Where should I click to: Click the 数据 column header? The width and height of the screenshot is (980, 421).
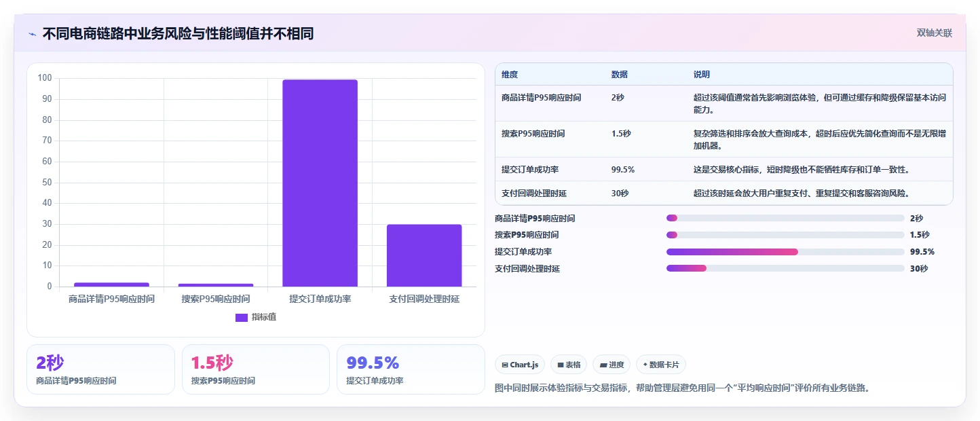tap(620, 75)
